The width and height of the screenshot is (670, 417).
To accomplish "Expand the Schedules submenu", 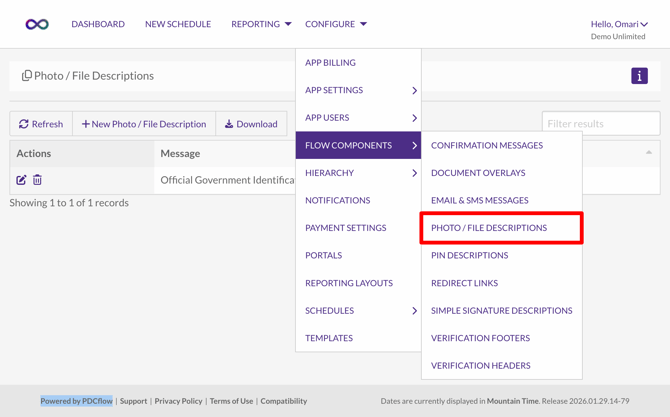I will coord(358,311).
